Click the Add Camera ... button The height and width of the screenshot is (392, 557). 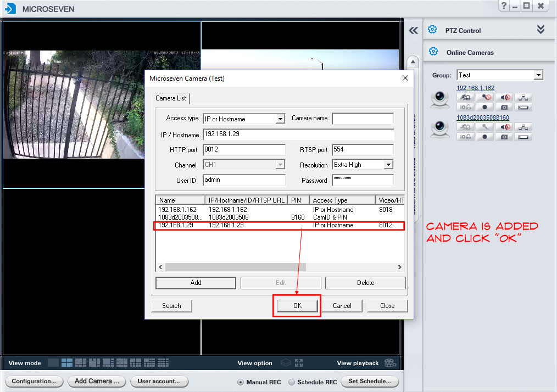click(97, 382)
